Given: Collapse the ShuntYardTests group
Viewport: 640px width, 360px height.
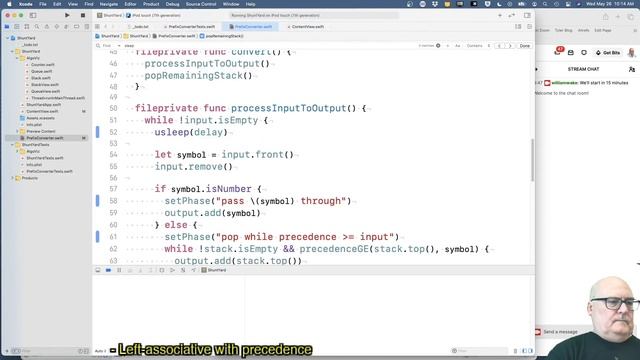Looking at the screenshot, I should point(12,145).
